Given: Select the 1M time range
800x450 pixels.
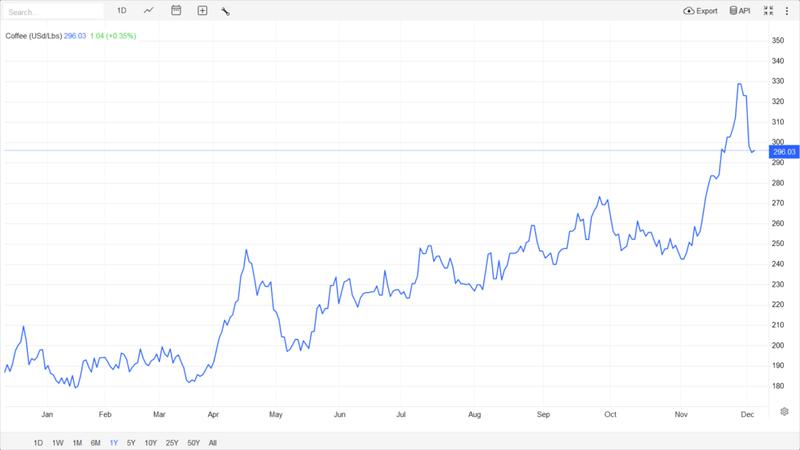Looking at the screenshot, I should point(76,442).
